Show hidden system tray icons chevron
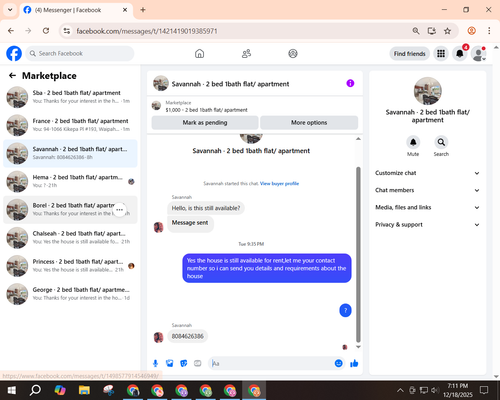This screenshot has height=400, width=500. pos(400,390)
